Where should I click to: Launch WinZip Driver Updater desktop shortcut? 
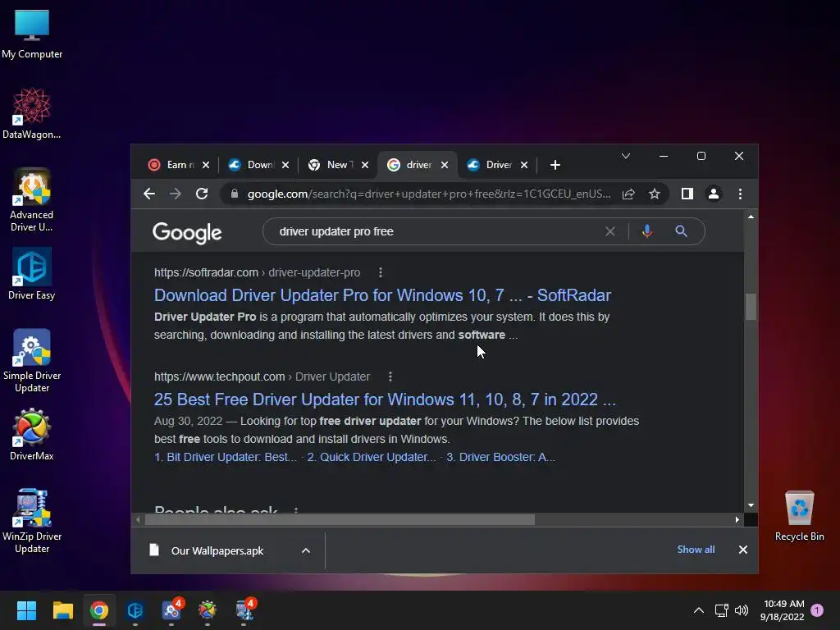(x=32, y=521)
